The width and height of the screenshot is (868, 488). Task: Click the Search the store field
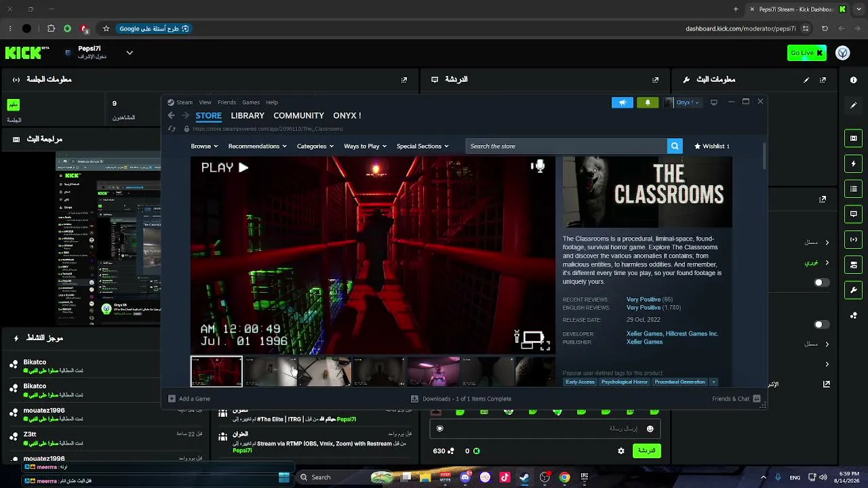click(566, 146)
